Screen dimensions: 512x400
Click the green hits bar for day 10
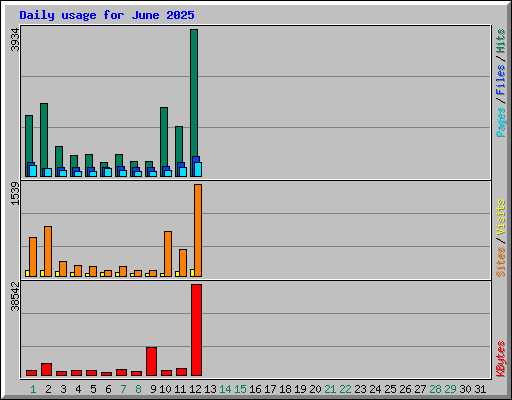tap(164, 137)
